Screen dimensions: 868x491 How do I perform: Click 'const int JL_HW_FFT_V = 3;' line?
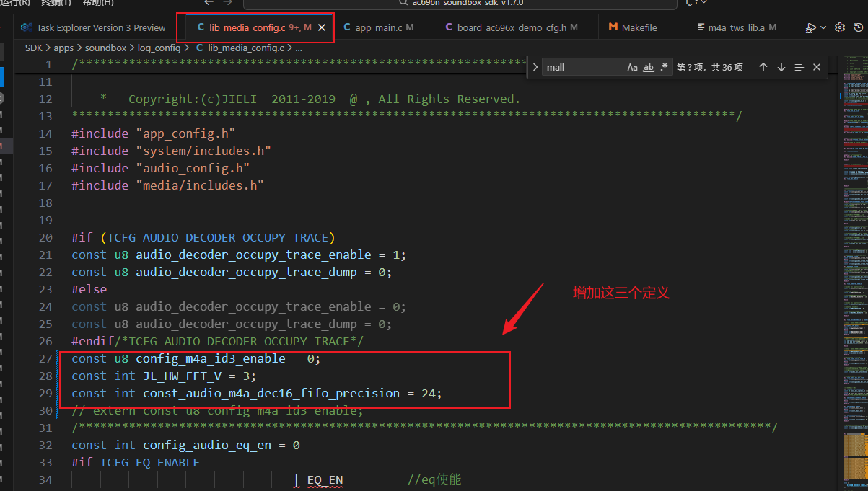click(164, 376)
